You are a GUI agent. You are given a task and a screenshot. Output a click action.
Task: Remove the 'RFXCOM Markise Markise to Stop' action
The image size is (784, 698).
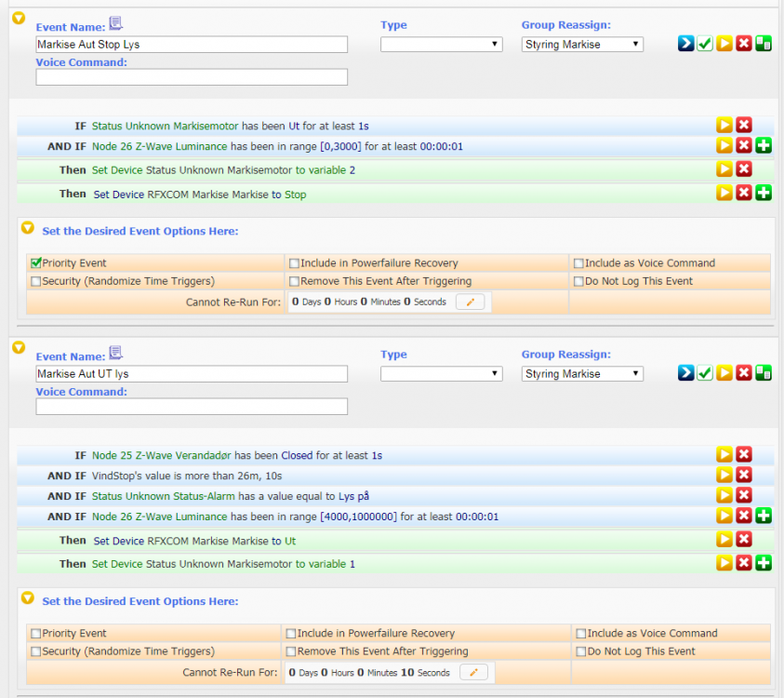[744, 193]
